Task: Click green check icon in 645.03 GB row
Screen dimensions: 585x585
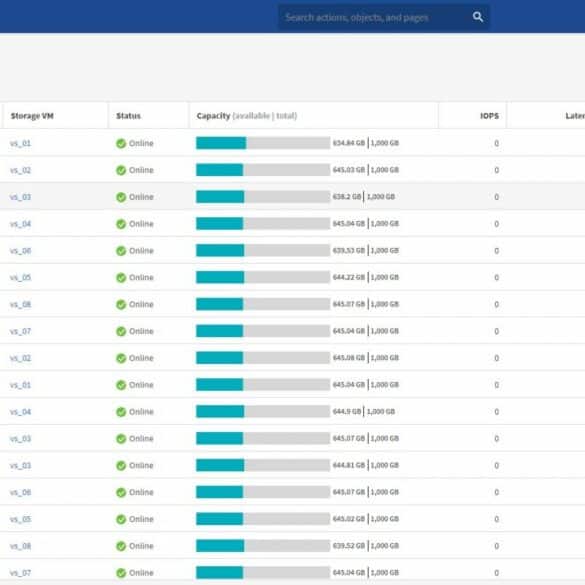Action: pyautogui.click(x=121, y=170)
